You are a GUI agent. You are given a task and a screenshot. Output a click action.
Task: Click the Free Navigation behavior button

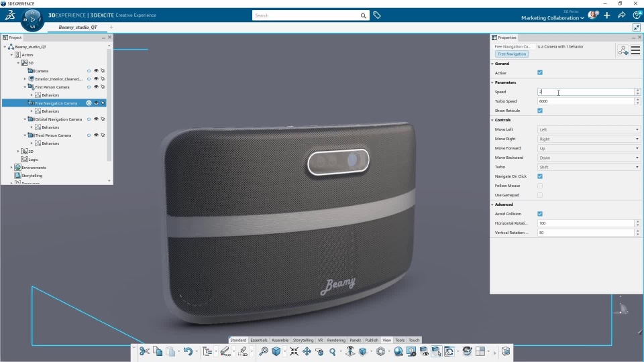click(x=512, y=54)
